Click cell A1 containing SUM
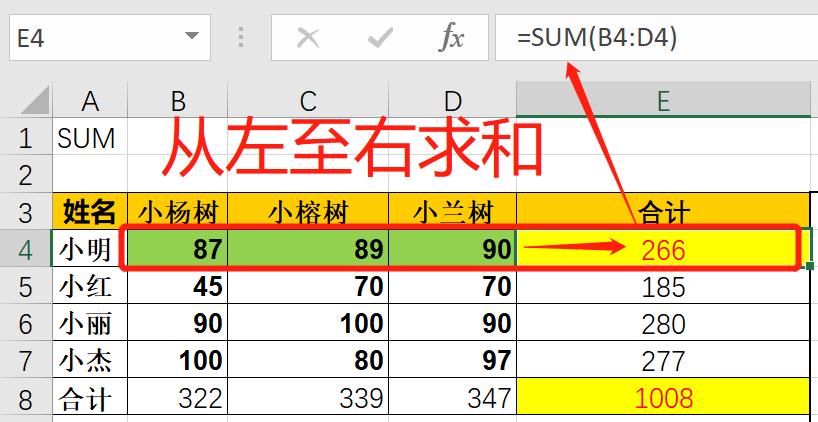Image resolution: width=818 pixels, height=422 pixels. click(x=90, y=137)
